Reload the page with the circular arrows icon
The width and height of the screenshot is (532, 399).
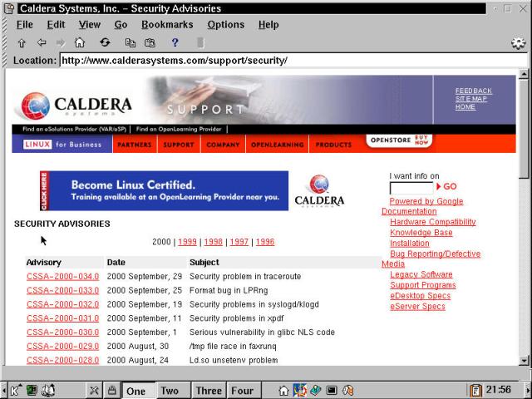click(105, 42)
